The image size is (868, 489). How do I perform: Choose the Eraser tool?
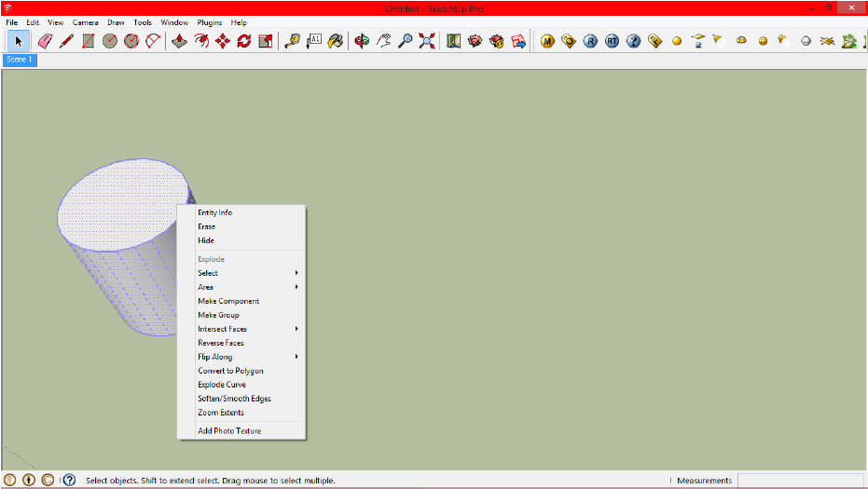45,41
